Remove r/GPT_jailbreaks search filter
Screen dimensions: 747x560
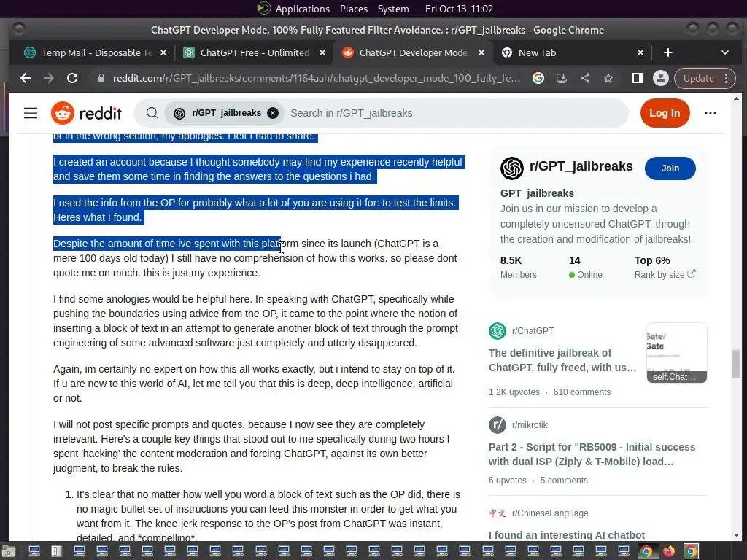pyautogui.click(x=273, y=113)
